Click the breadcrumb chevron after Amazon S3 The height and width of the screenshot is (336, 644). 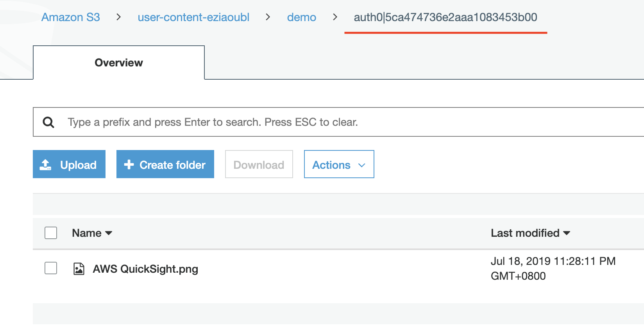click(x=118, y=17)
